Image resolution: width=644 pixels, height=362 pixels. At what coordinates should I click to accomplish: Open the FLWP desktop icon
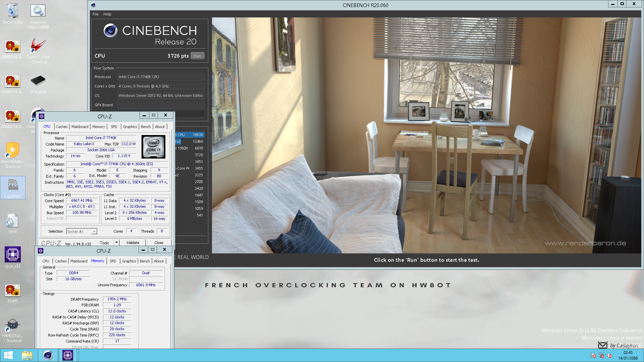point(12,293)
